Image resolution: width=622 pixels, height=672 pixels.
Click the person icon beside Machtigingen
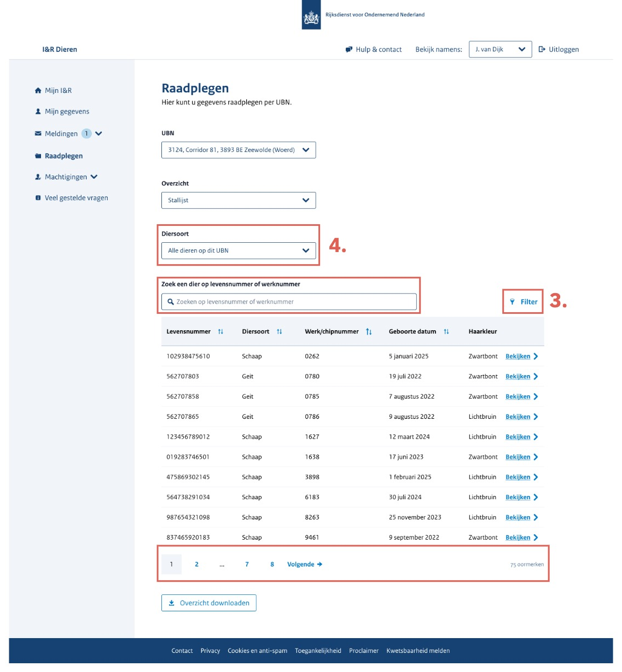pos(38,177)
